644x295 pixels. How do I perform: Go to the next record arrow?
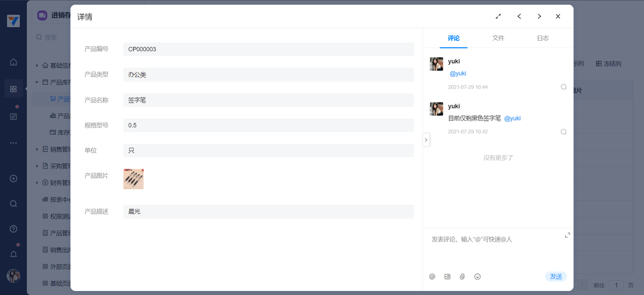[539, 16]
